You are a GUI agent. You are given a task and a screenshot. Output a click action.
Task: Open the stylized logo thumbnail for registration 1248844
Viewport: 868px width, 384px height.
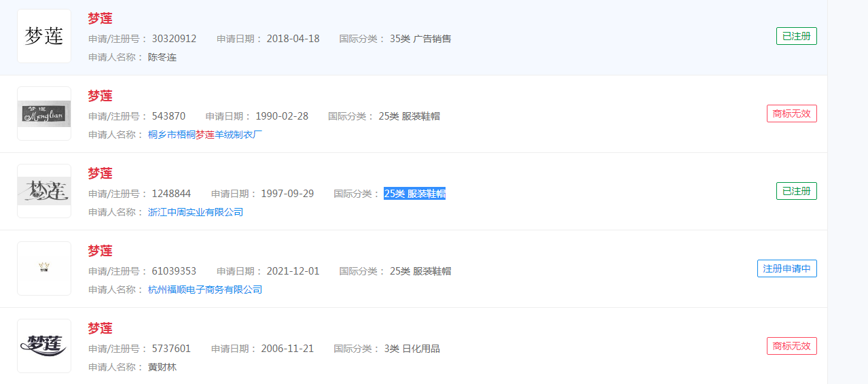(44, 191)
